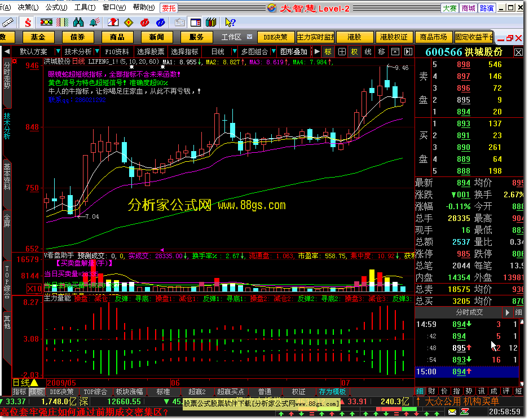Click the skip-to-end arrow icon

(408, 52)
